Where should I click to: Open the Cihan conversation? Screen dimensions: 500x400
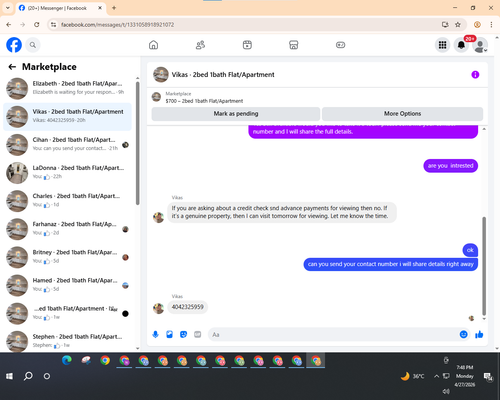(x=67, y=145)
